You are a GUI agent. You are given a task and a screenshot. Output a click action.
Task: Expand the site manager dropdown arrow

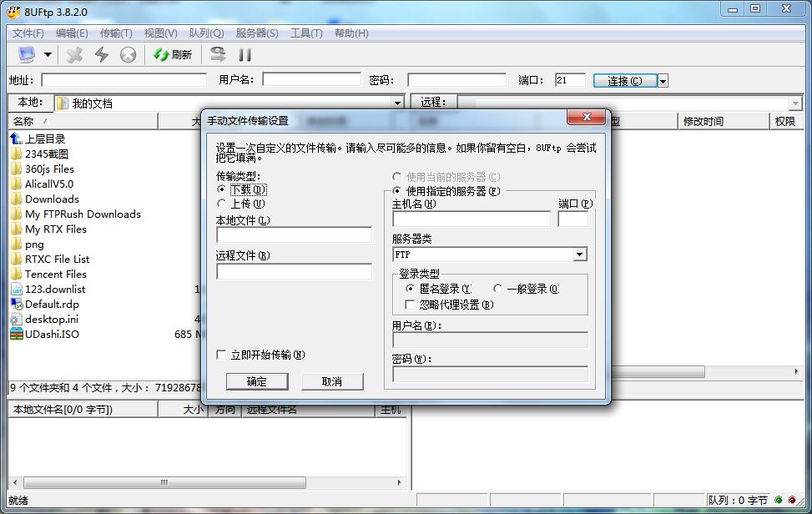tap(48, 54)
